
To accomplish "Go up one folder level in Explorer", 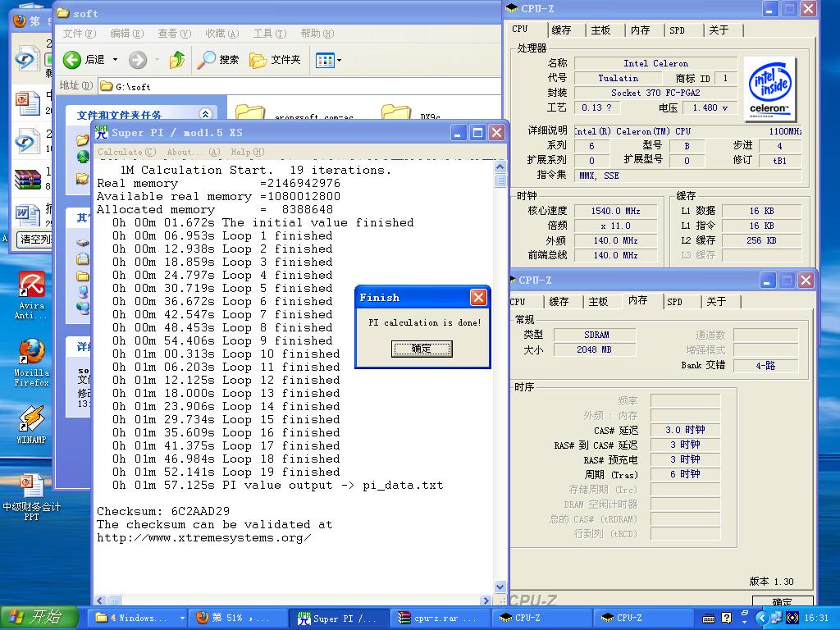I will tap(177, 59).
